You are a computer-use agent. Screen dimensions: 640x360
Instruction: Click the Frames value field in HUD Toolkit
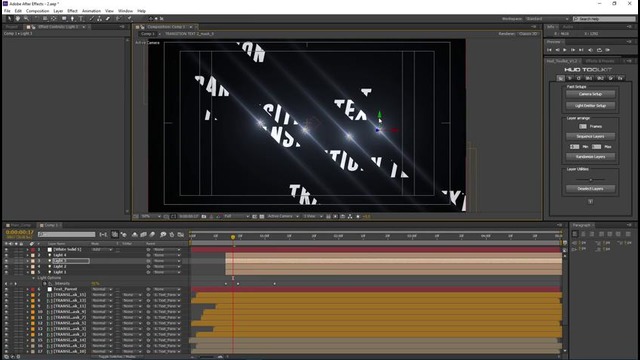583,127
